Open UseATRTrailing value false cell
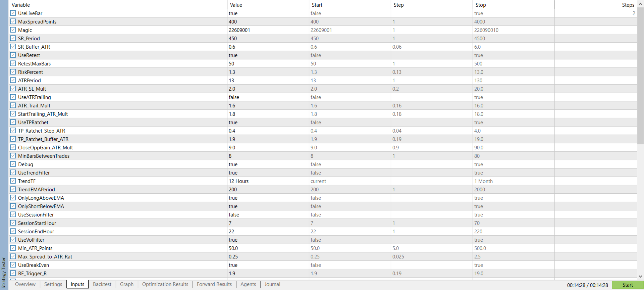The image size is (644, 290). [268, 97]
